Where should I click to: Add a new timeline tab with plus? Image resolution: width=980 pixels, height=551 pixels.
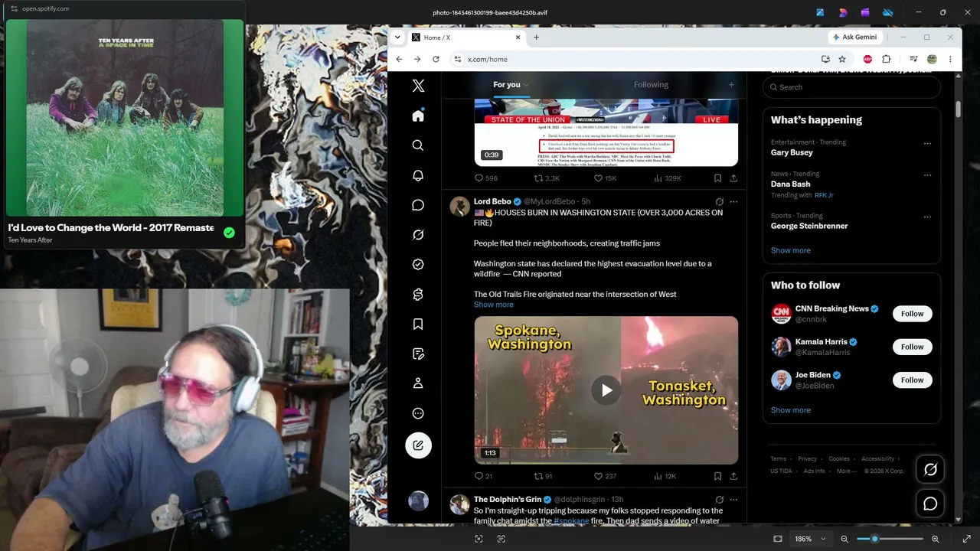coord(731,85)
